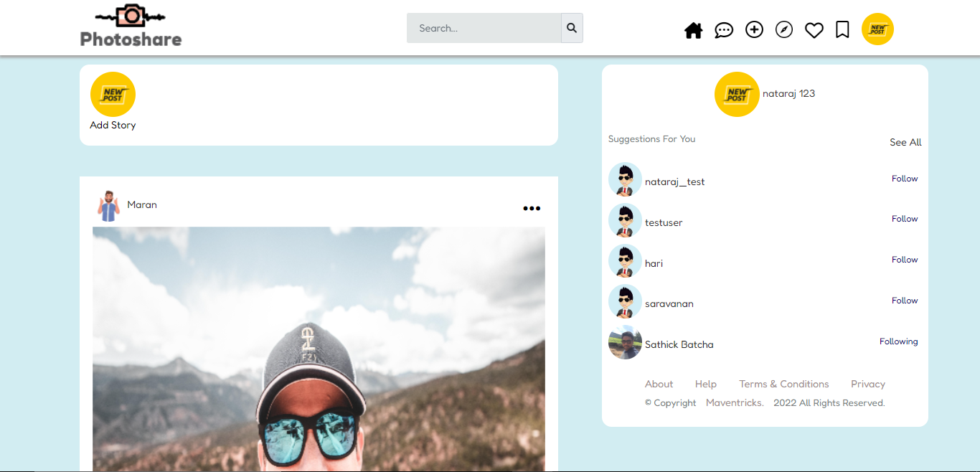
Task: Toggle Following for Sathick Batcha
Action: (898, 341)
